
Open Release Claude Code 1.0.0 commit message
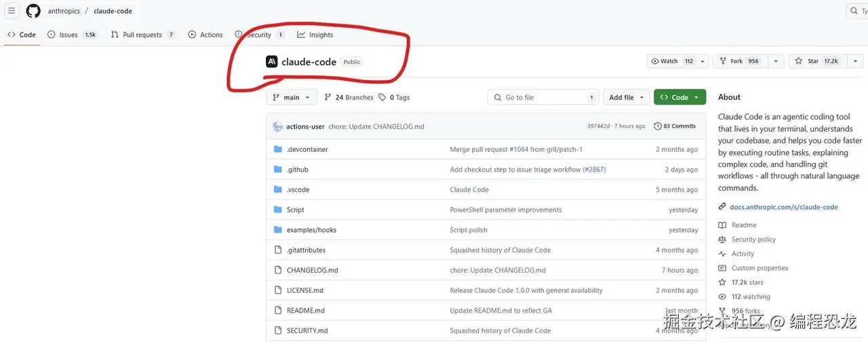point(526,290)
